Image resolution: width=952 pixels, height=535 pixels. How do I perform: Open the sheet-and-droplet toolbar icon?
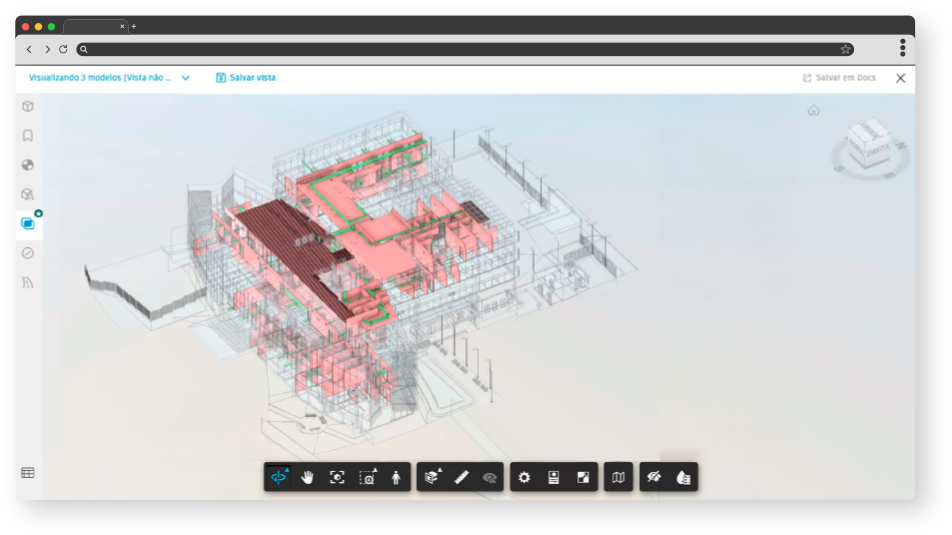tap(683, 477)
